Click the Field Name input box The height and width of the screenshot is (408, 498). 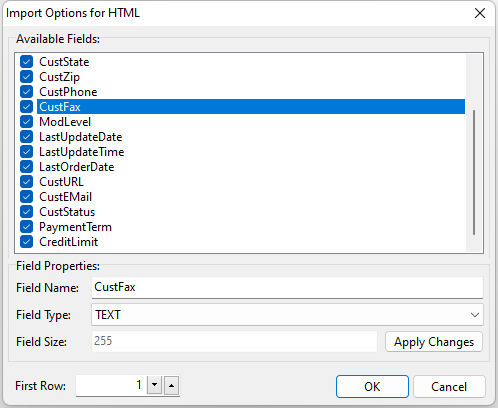(287, 287)
